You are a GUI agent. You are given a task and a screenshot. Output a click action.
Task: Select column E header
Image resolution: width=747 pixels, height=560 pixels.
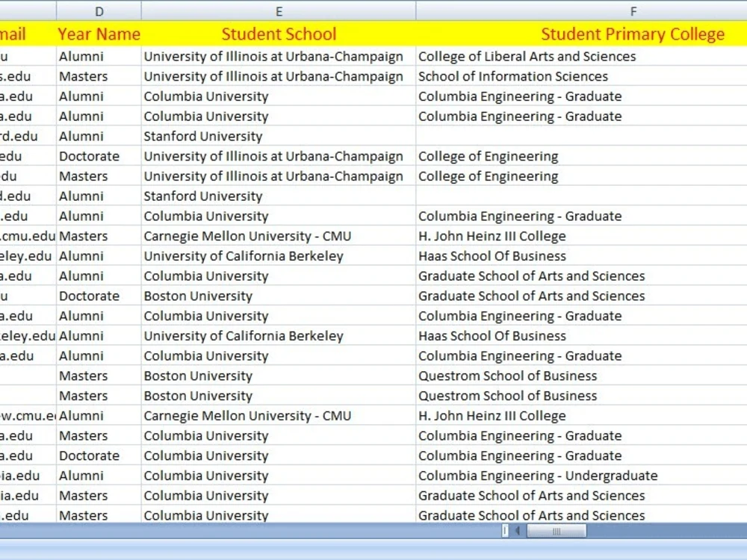click(x=279, y=11)
